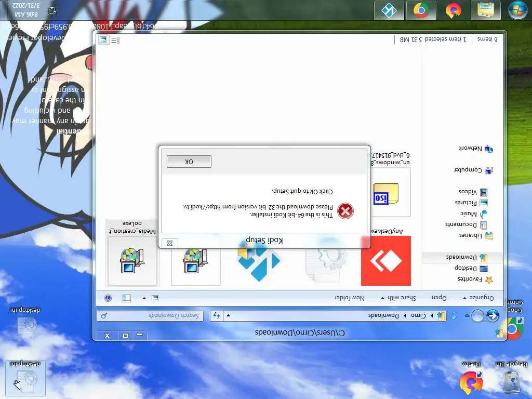Minimize the Downloads Explorer window
Screen dimensions: 532x399
tap(140, 335)
